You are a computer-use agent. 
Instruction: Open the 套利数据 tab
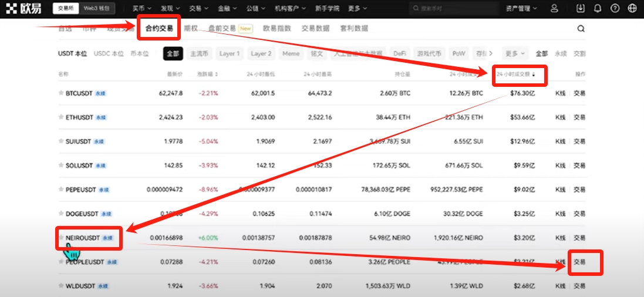coord(354,28)
